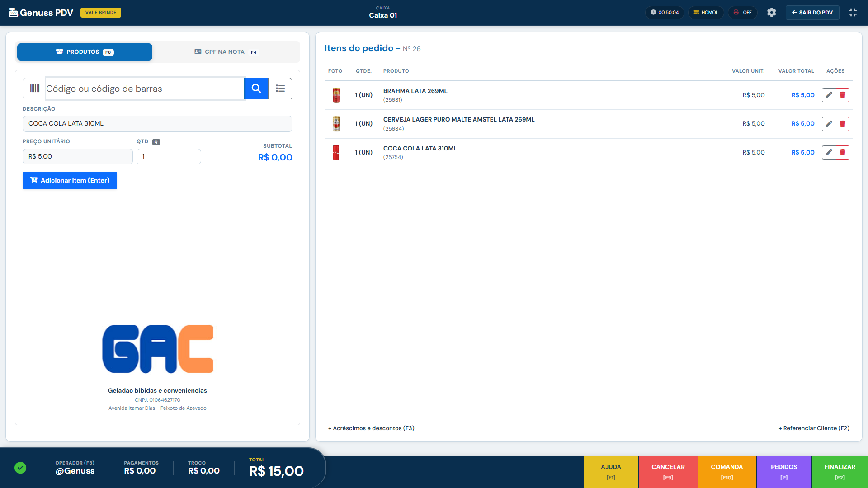Click the VALE BRINDE badge
Viewport: 868px width, 488px height.
pyautogui.click(x=101, y=13)
